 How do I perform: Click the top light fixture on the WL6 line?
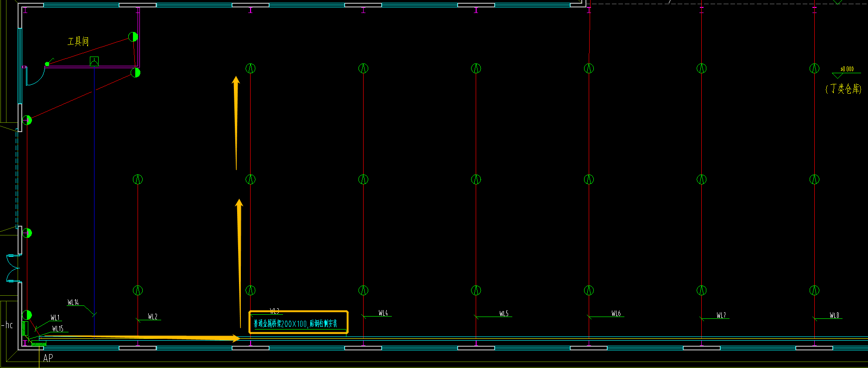coord(589,69)
